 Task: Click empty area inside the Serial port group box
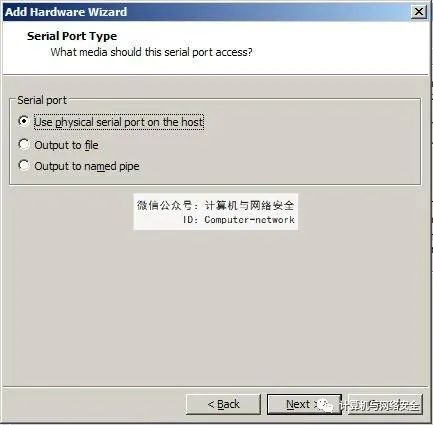[x=300, y=147]
